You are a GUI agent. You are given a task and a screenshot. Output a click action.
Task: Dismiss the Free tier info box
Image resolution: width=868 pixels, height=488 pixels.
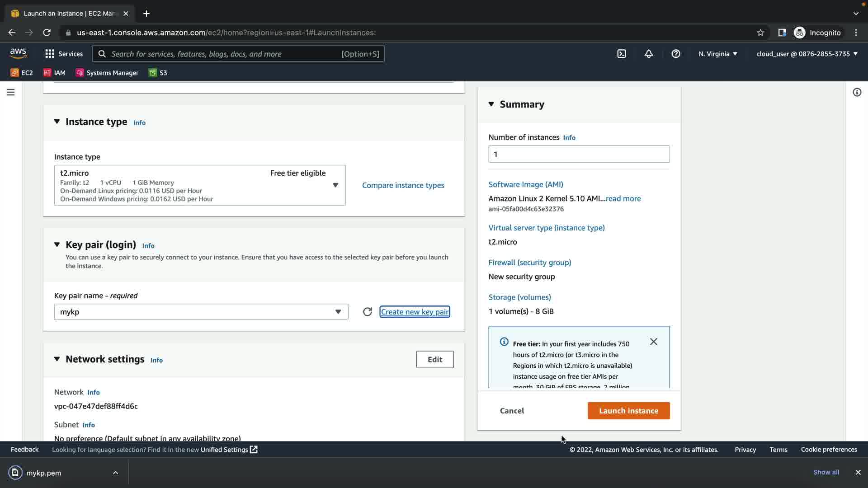(x=653, y=342)
